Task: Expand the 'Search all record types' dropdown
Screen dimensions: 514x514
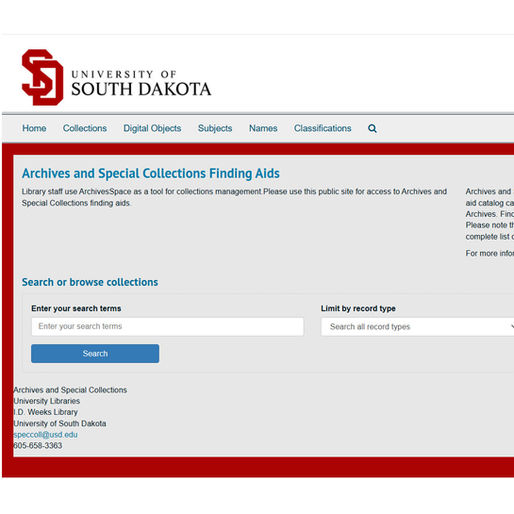Action: 417,327
